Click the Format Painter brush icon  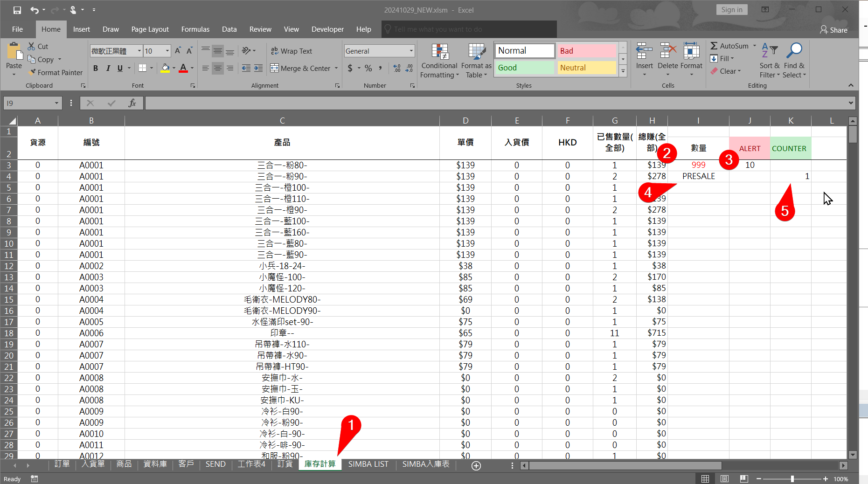click(x=32, y=72)
